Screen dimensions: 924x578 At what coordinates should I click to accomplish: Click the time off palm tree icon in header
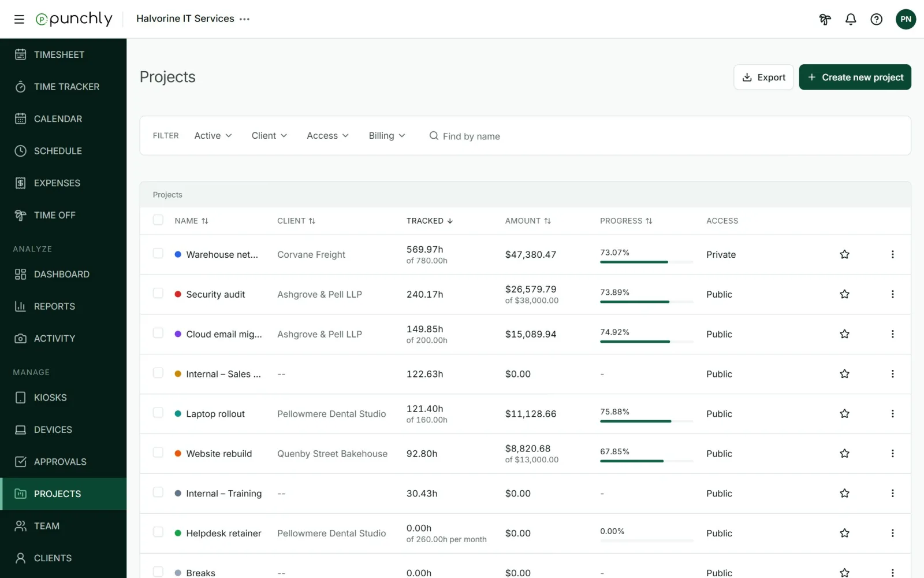pos(825,19)
